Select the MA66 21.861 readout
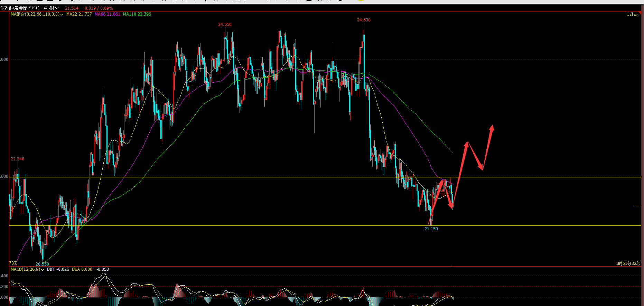The image size is (644, 306). coord(108,14)
